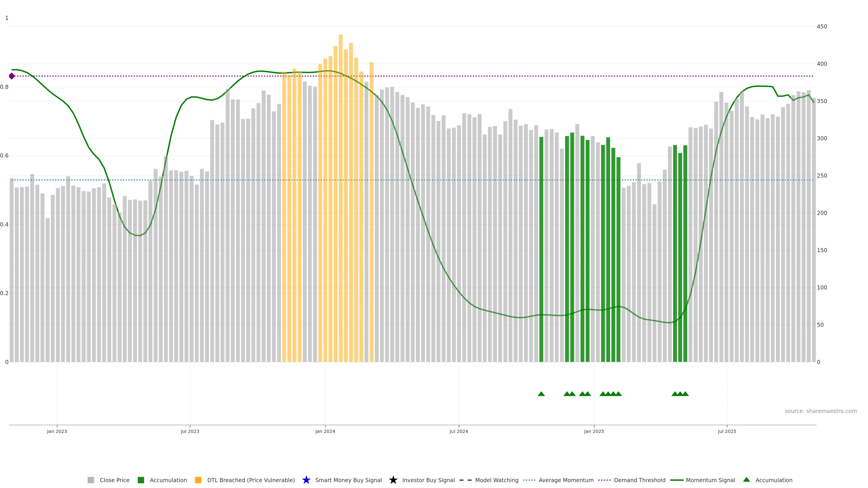The image size is (868, 488).
Task: Click the tallest orange DTL Breached bar
Action: (x=341, y=168)
